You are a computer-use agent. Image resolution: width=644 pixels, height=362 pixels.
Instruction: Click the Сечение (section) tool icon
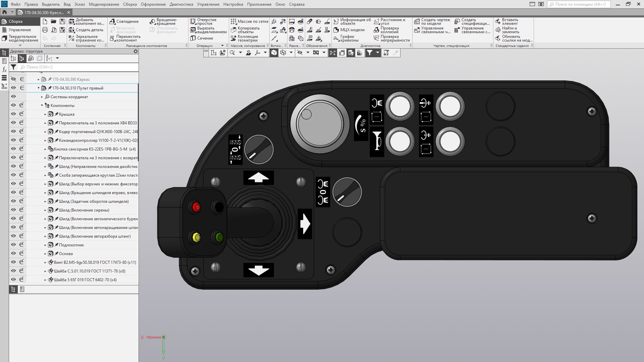[x=193, y=38]
